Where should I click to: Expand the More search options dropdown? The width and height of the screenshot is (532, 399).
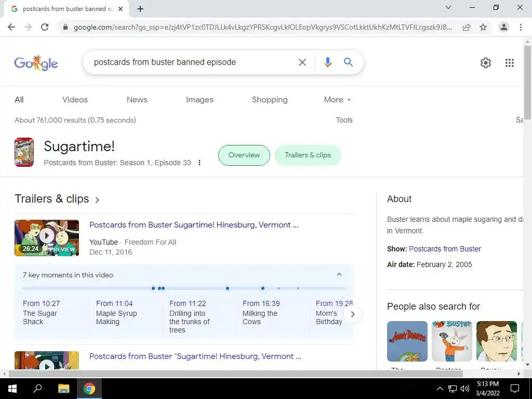tap(337, 100)
